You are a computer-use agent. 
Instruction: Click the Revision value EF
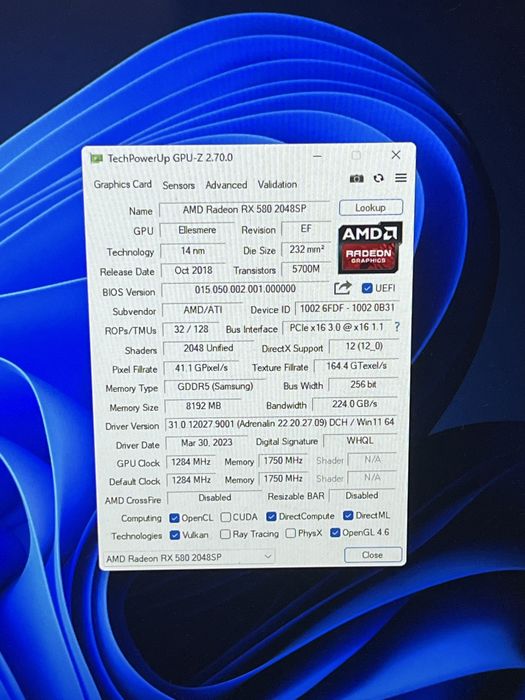coord(306,229)
